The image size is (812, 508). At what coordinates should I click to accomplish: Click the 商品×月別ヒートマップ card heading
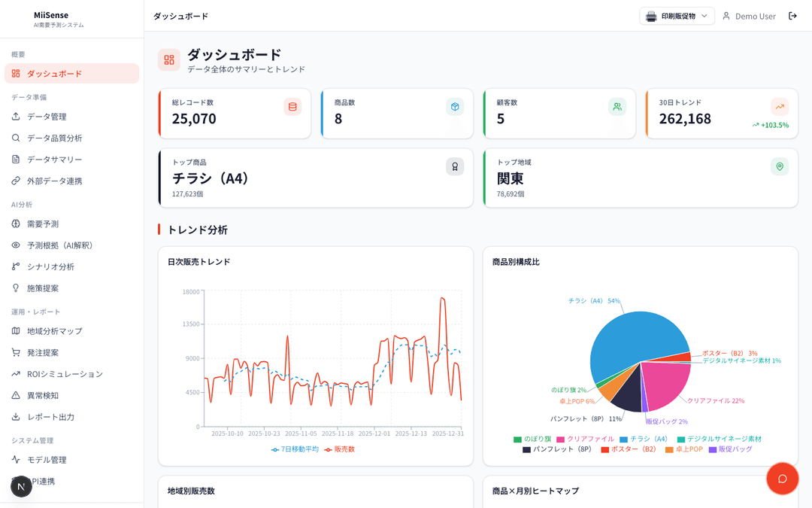[535, 491]
